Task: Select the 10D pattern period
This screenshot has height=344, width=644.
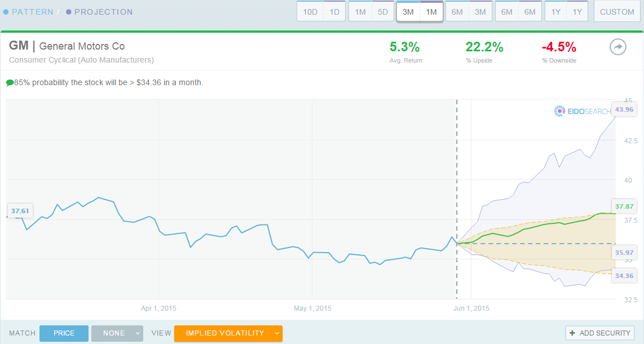Action: pyautogui.click(x=310, y=12)
